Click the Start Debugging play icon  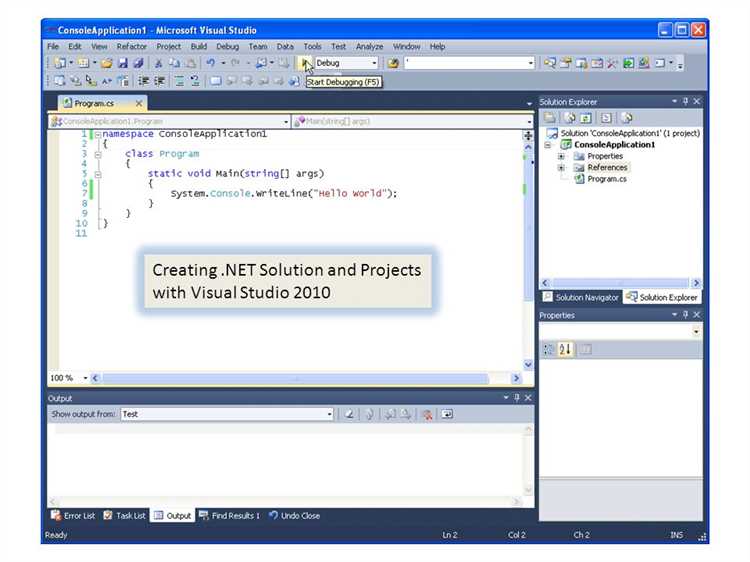304,63
